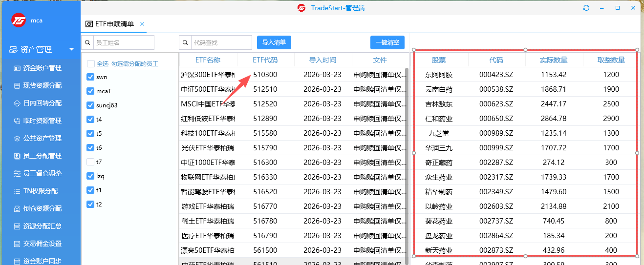644x265 pixels.
Task: Click the TN权限分配 sidebar icon
Action: point(17,191)
